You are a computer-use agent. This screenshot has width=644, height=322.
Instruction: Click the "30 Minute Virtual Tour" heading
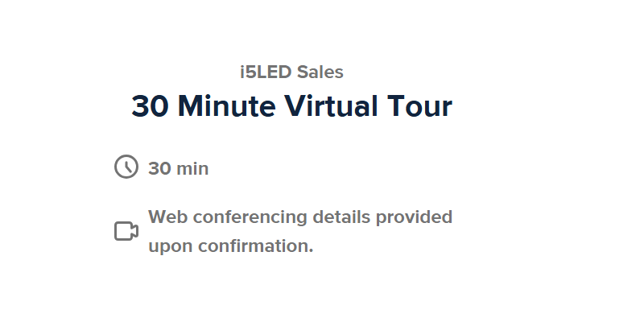[x=291, y=106]
